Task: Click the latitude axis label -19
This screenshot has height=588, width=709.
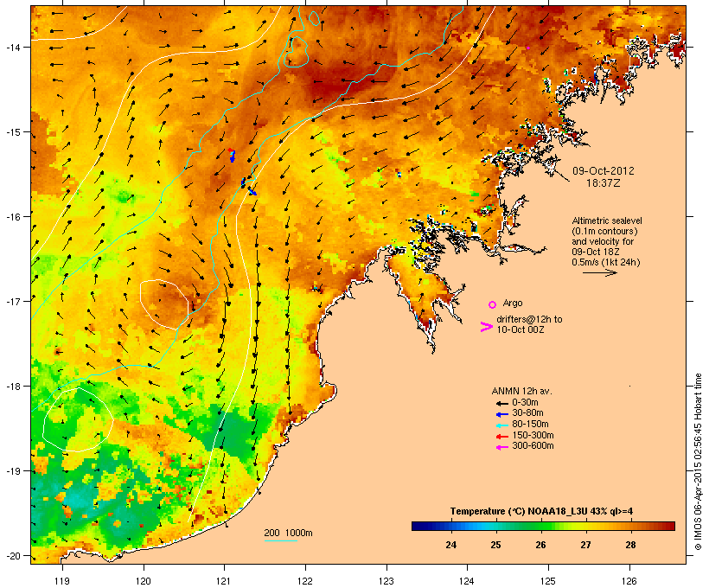Action: (13, 471)
